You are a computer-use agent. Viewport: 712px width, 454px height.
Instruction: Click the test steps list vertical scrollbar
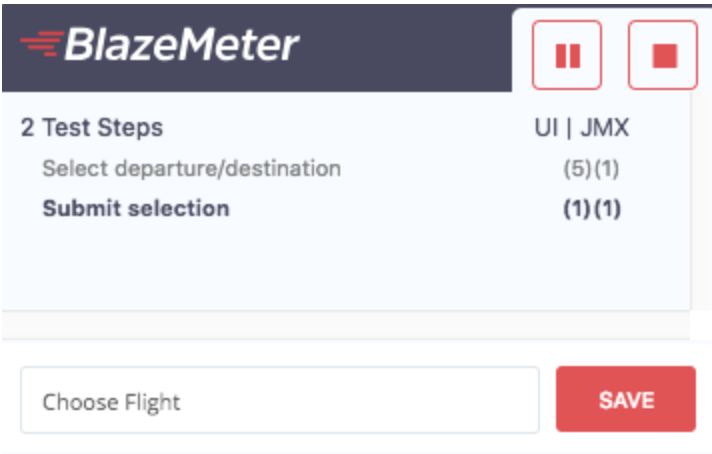click(x=701, y=200)
